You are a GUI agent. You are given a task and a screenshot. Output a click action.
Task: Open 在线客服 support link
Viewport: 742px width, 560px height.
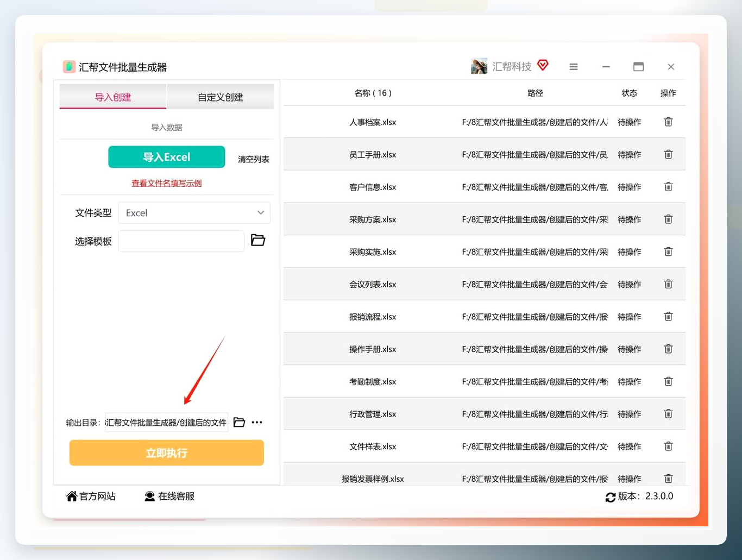click(x=169, y=496)
